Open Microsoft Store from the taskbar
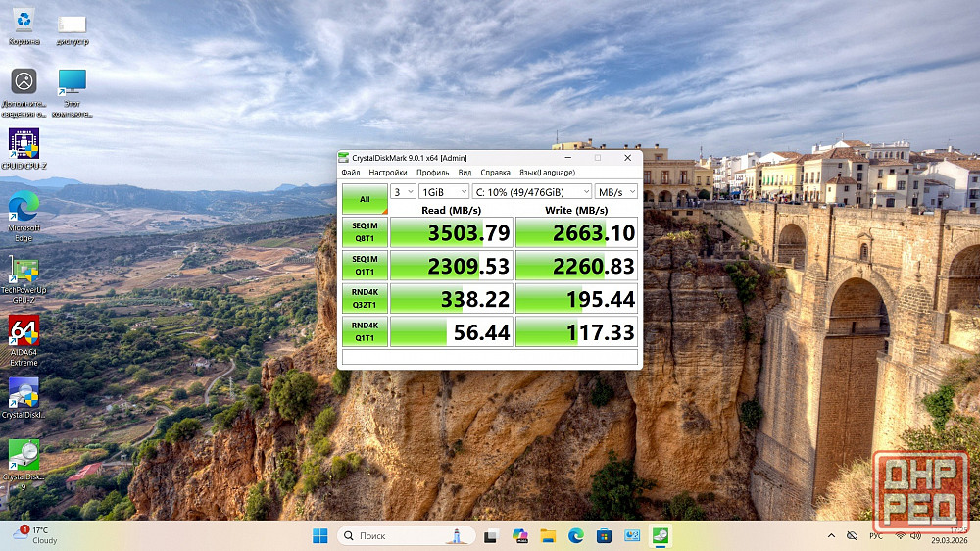The width and height of the screenshot is (980, 551). [605, 535]
